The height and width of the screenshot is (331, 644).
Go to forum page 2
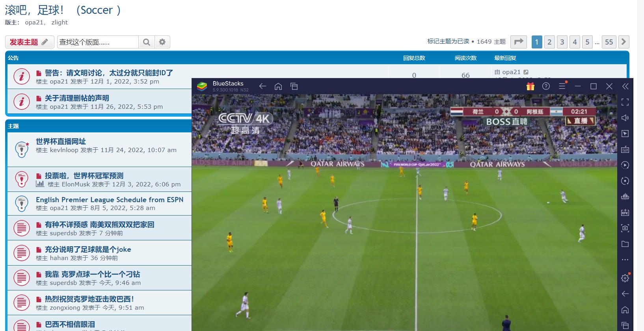point(549,42)
